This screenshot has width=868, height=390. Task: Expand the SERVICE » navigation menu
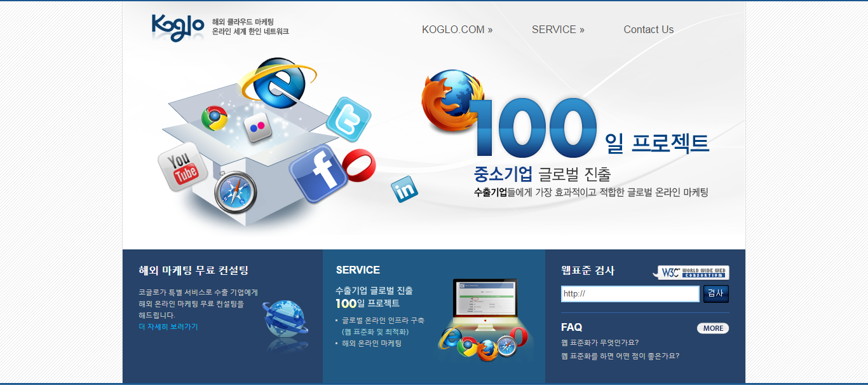(x=558, y=30)
